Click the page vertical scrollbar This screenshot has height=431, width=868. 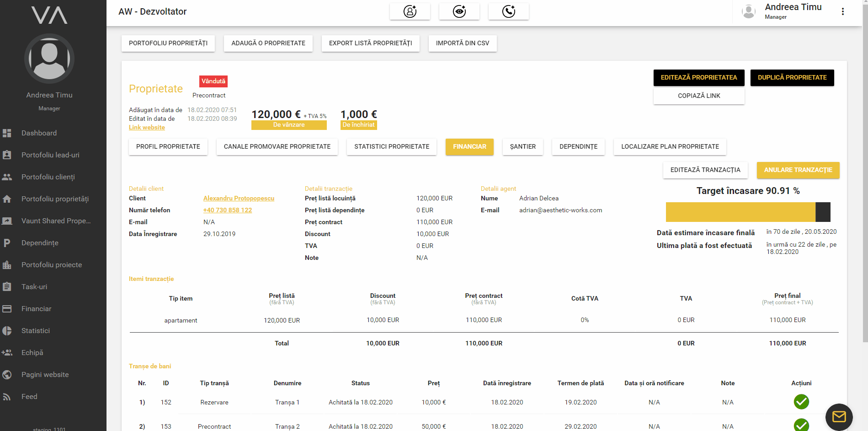click(865, 183)
